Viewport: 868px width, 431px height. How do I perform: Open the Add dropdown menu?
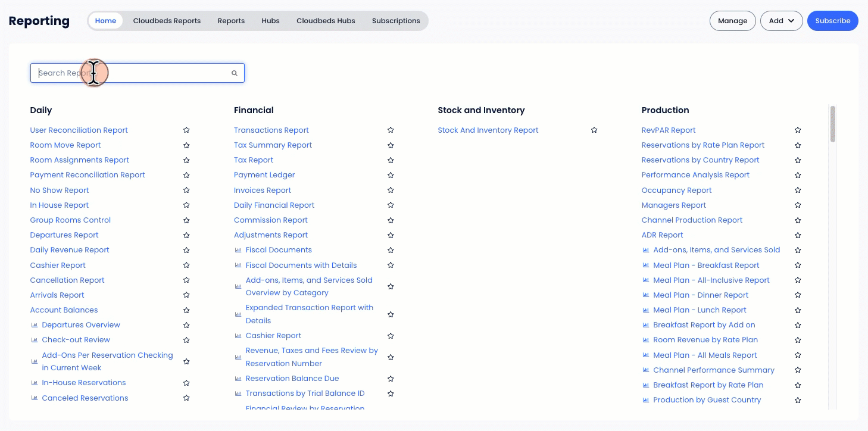pyautogui.click(x=782, y=20)
